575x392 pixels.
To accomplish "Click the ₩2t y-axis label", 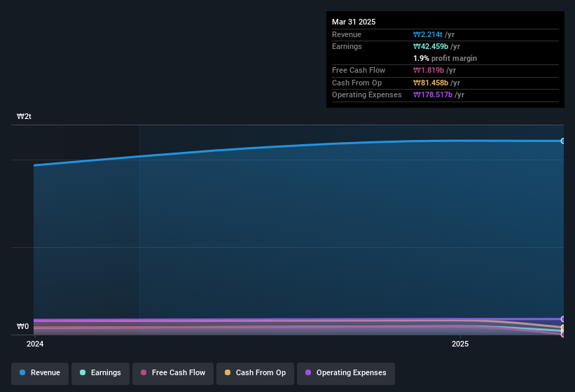I will tap(24, 116).
